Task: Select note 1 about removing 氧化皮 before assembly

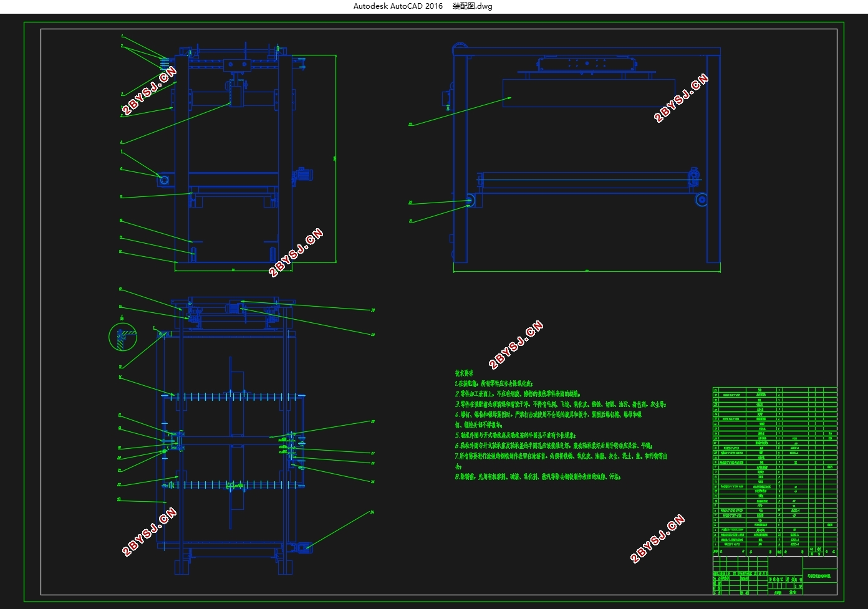Action: pyautogui.click(x=494, y=384)
